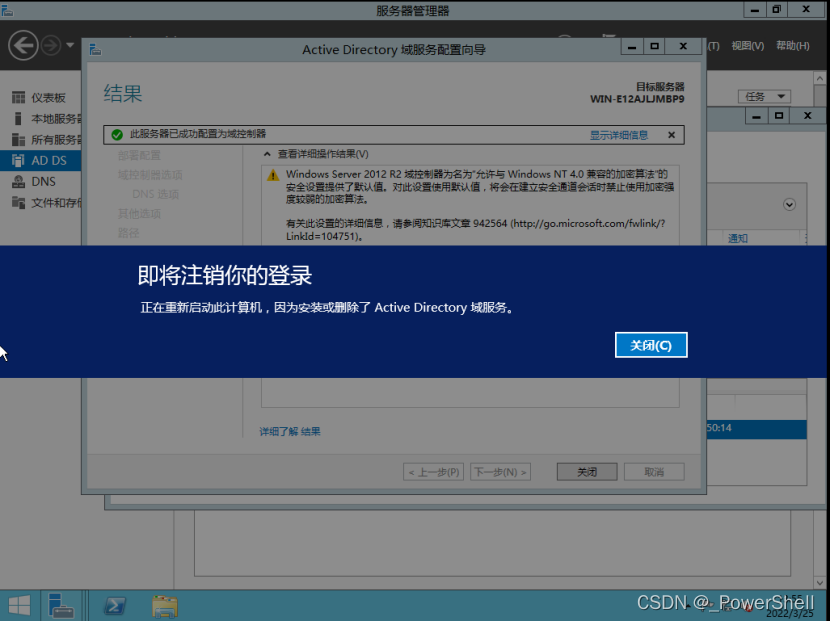This screenshot has width=830, height=622.
Task: Click the 本地服务器 server icon
Action: click(19, 119)
